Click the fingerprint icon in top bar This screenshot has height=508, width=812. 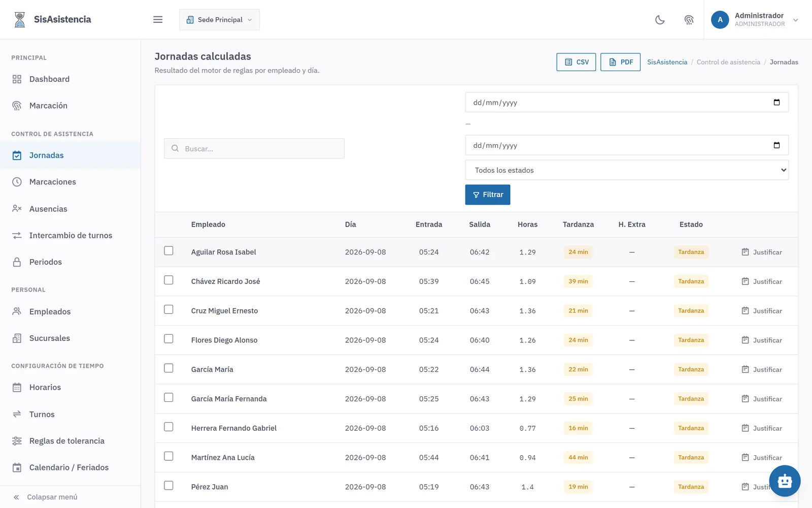tap(689, 20)
